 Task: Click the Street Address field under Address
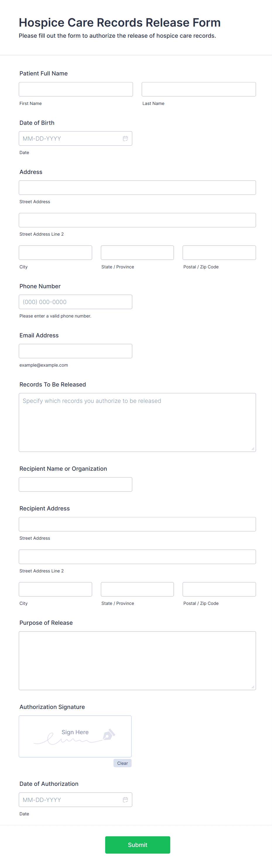137,187
